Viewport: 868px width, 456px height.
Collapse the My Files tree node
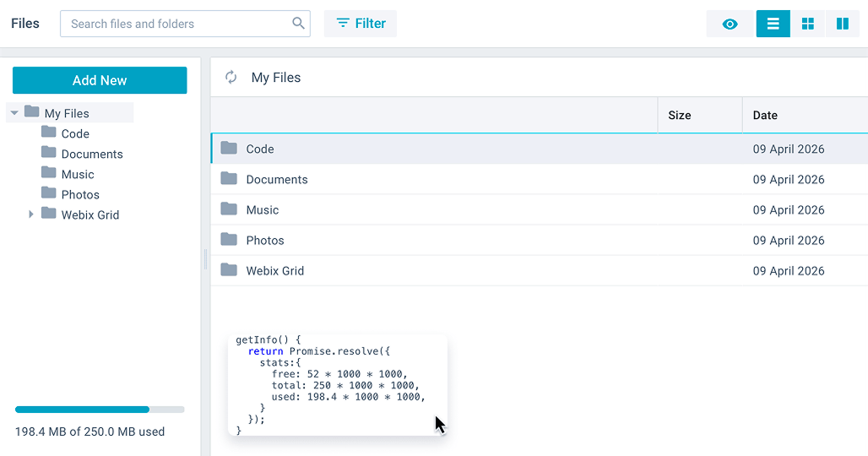14,113
